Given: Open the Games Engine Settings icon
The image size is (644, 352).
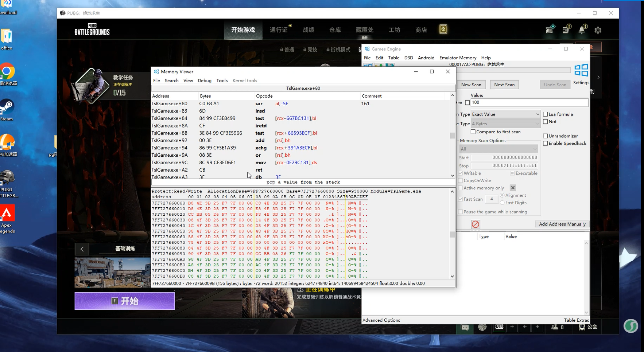Looking at the screenshot, I should click(x=581, y=70).
